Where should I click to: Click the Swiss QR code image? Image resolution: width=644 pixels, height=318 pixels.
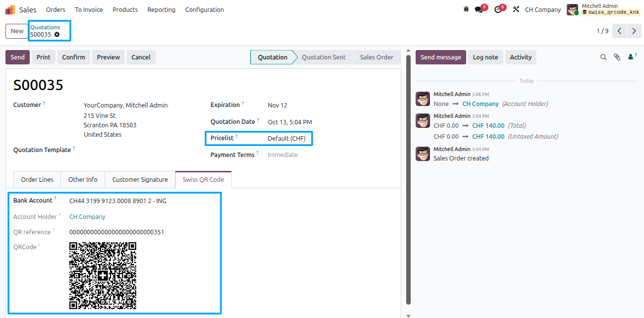tap(103, 276)
